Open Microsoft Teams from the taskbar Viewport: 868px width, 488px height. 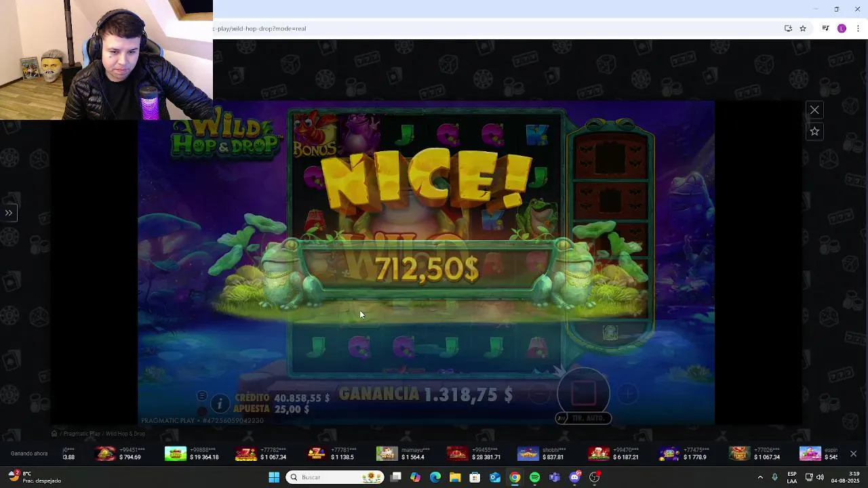pyautogui.click(x=555, y=477)
